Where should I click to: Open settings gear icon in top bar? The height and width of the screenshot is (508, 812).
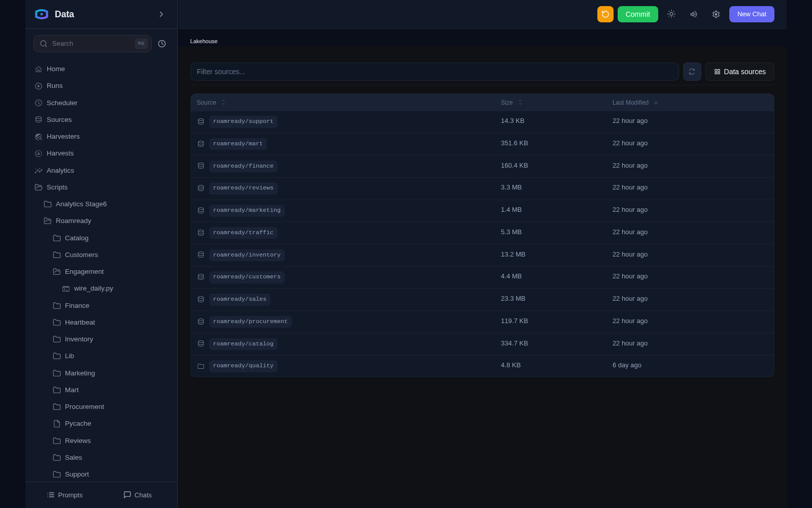tap(716, 14)
